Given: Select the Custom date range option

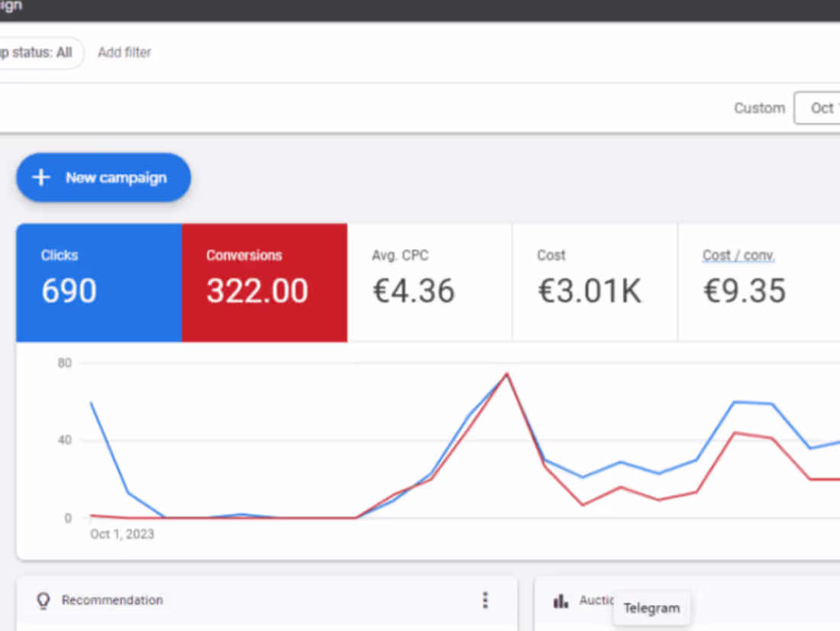Looking at the screenshot, I should [759, 108].
